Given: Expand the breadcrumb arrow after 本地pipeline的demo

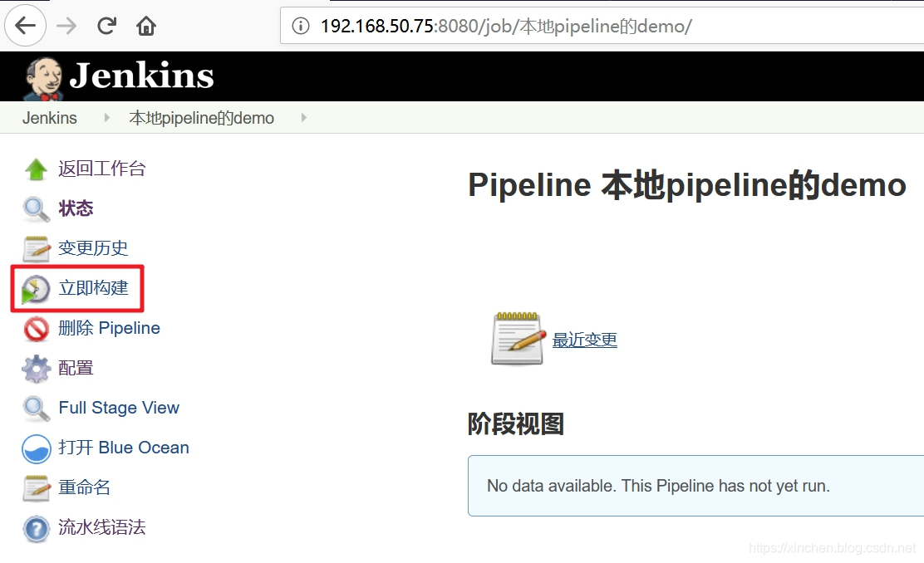Looking at the screenshot, I should click(303, 118).
